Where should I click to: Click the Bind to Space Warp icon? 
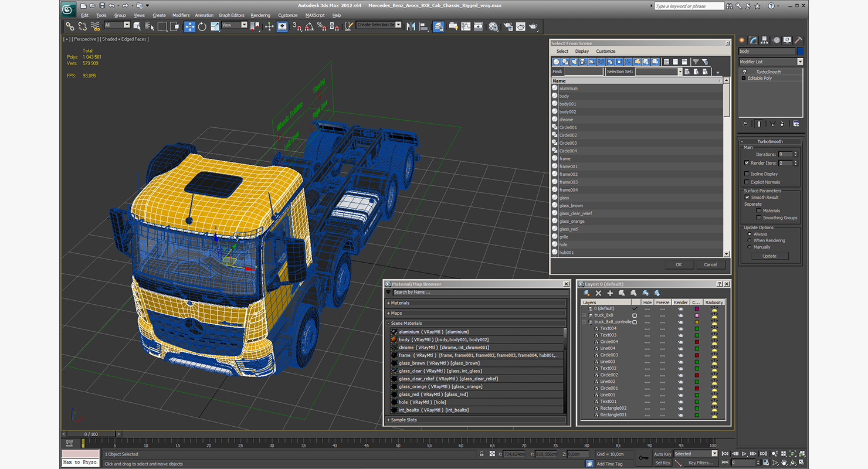[95, 26]
